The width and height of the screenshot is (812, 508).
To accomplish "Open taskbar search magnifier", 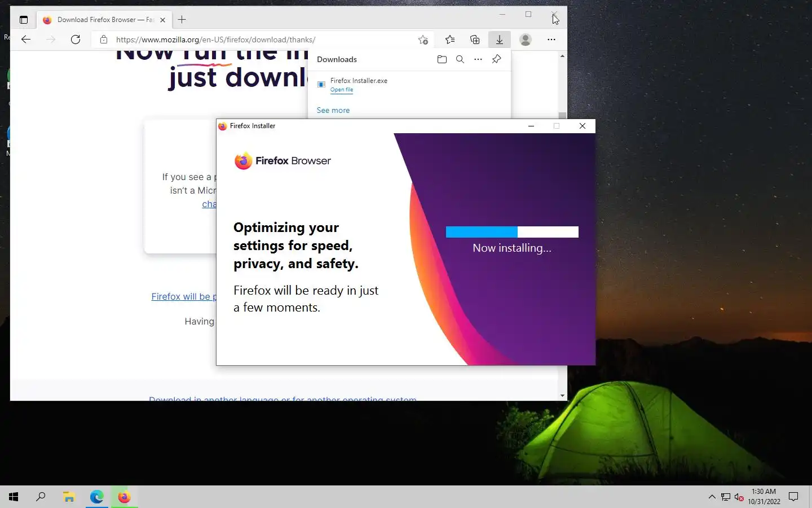I will (41, 497).
